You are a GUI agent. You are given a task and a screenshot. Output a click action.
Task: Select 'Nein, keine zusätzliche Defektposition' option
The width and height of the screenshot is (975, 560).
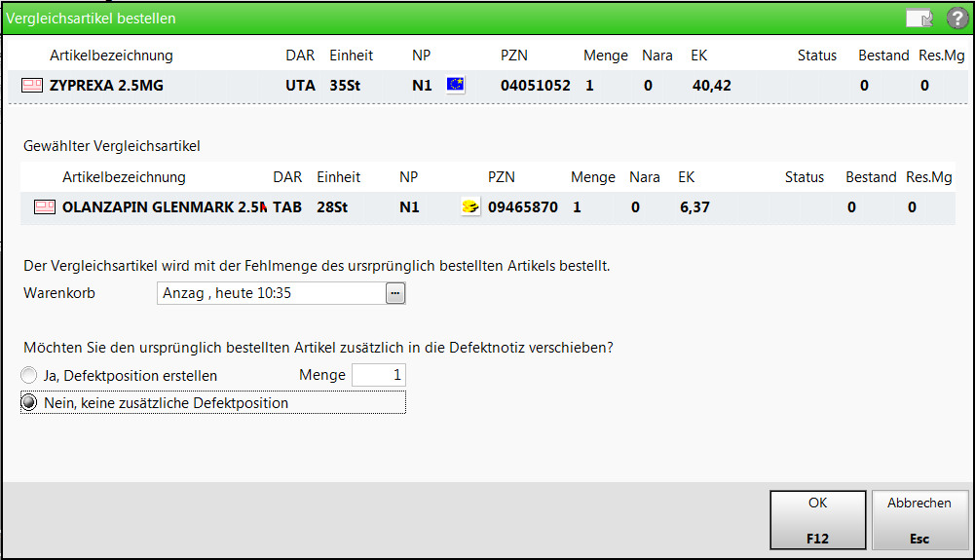[x=30, y=402]
